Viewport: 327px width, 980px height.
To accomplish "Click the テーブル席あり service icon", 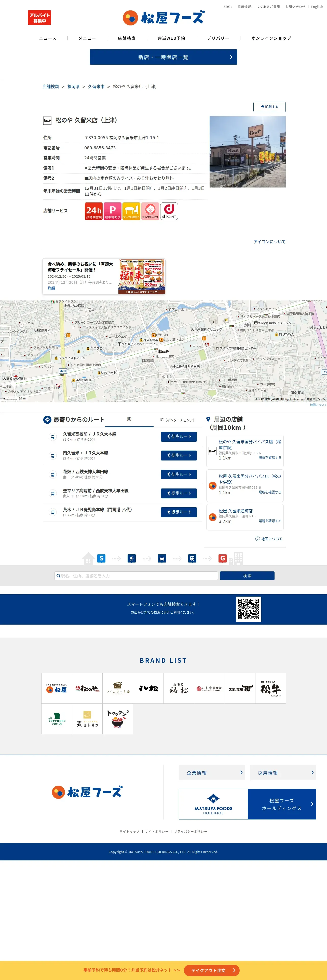I will click(x=131, y=211).
